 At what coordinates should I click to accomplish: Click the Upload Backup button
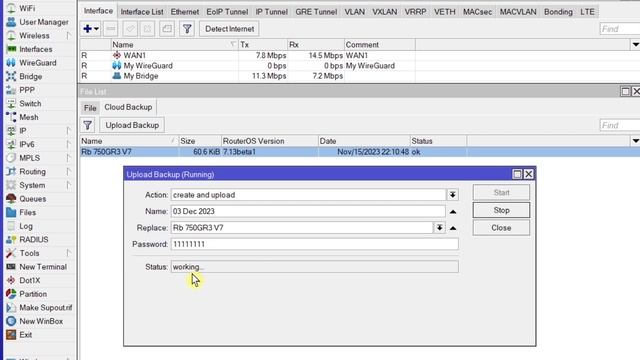pyautogui.click(x=132, y=125)
